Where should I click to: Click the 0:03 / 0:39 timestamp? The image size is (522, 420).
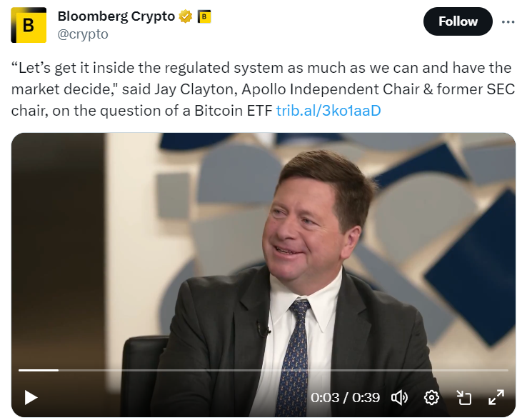(x=345, y=397)
